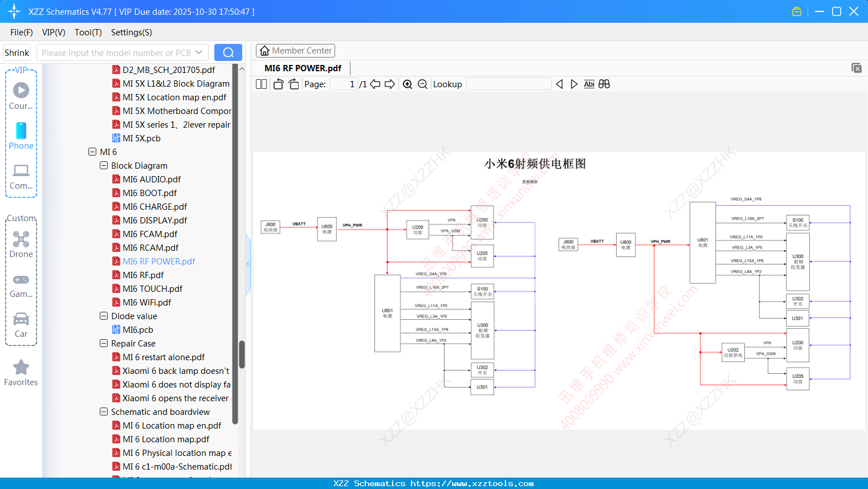Zoom out of the PDF view
The height and width of the screenshot is (489, 868).
coord(422,84)
